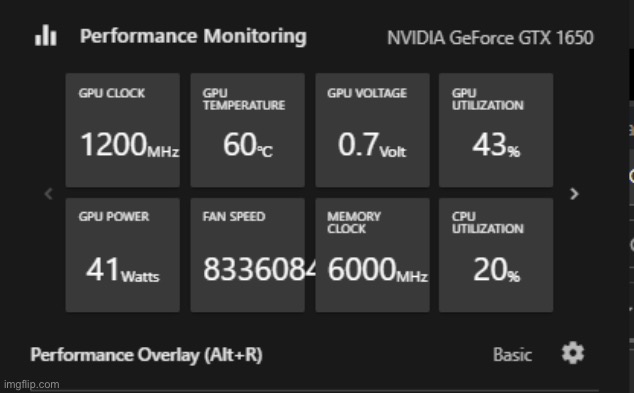The width and height of the screenshot is (634, 393).
Task: Open the Basic overlay mode dropdown
Action: (512, 355)
